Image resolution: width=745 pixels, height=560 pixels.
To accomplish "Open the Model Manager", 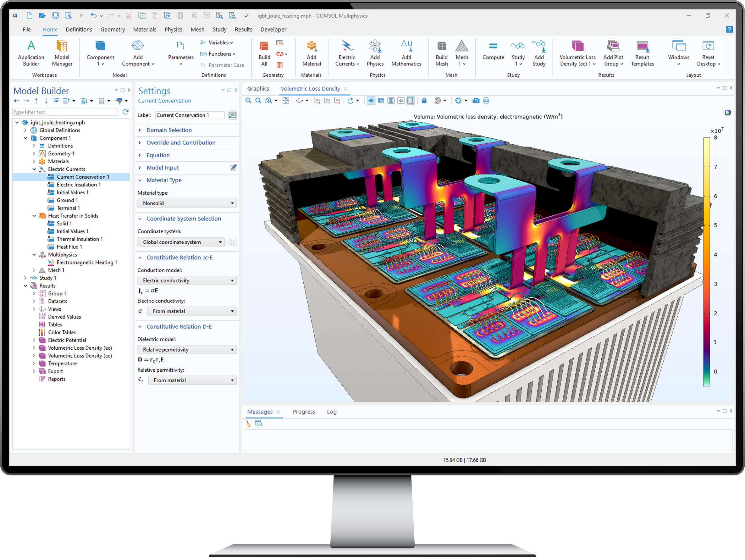I will (x=62, y=53).
